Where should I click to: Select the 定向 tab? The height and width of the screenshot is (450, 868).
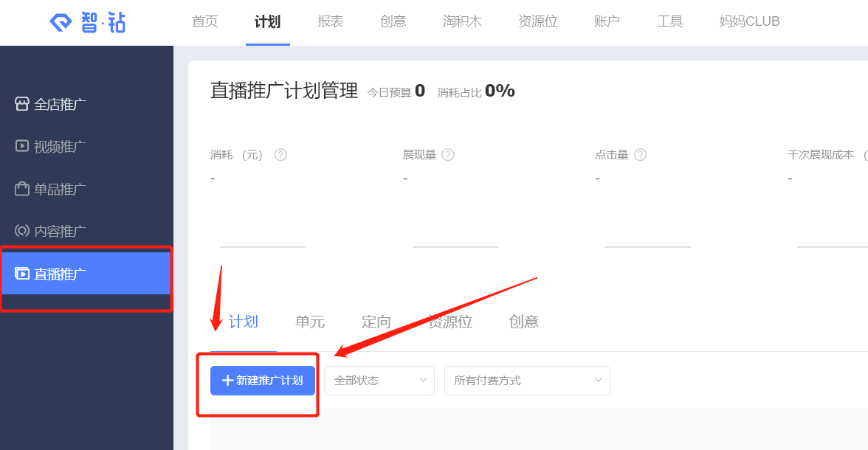point(376,322)
